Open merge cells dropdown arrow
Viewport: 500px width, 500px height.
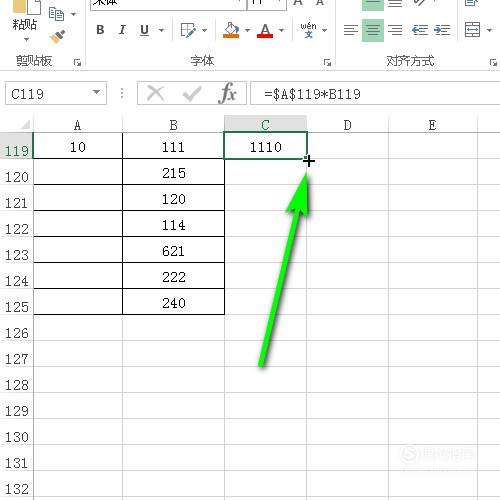489,30
